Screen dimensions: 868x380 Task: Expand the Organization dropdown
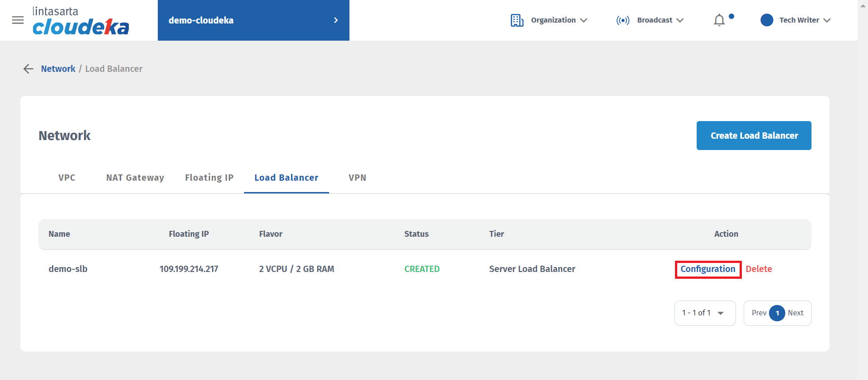click(559, 20)
